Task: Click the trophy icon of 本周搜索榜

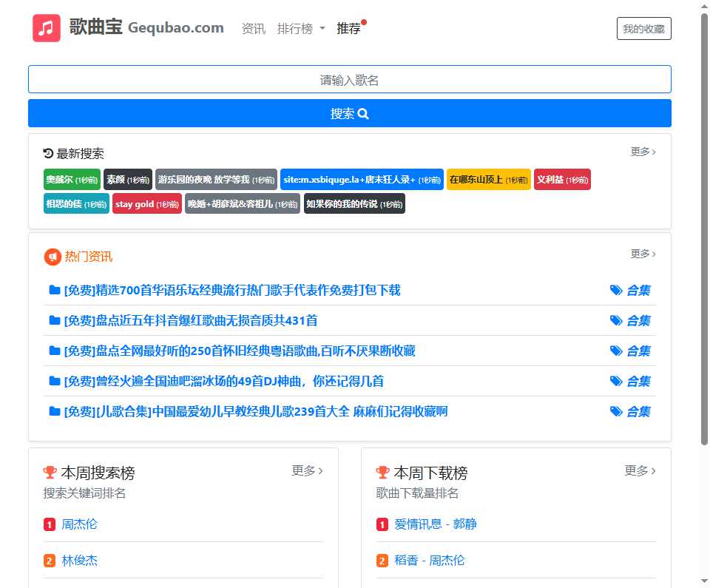Action: tap(50, 471)
